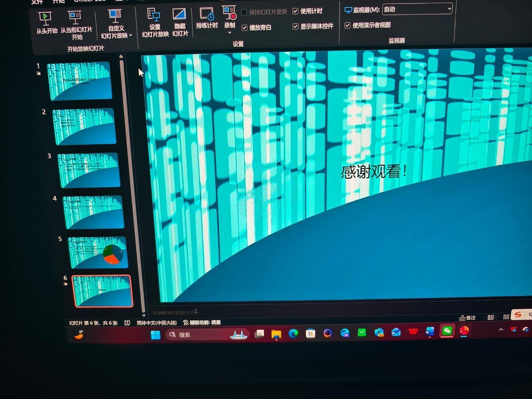Image resolution: width=532 pixels, height=399 pixels.
Task: Select slide 3 thumbnail
Action: (x=88, y=170)
